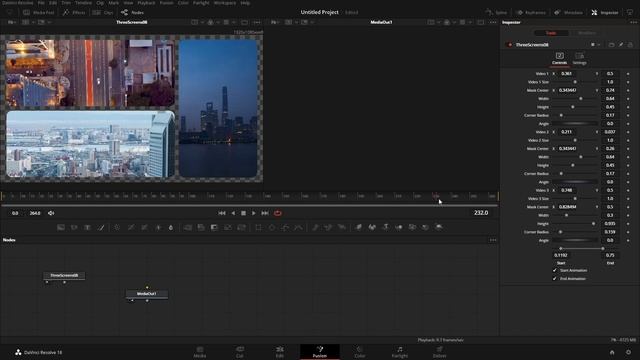Add a pEmitter particle node
The width and height of the screenshot is (640, 360).
pyautogui.click(x=315, y=227)
